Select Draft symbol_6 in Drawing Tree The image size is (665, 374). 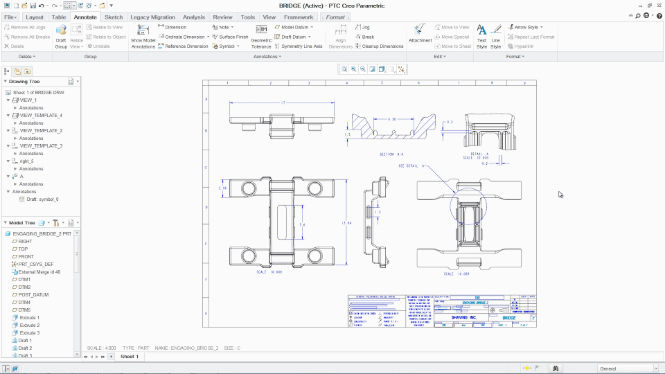(39, 199)
